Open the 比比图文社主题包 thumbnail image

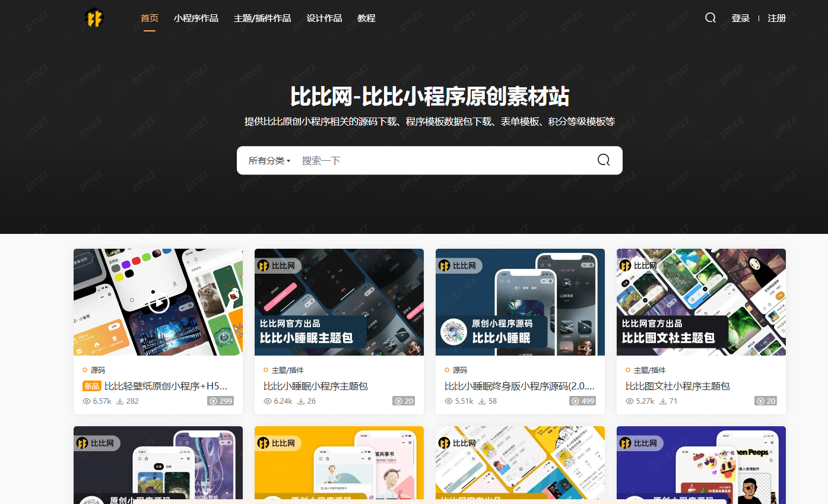point(701,302)
